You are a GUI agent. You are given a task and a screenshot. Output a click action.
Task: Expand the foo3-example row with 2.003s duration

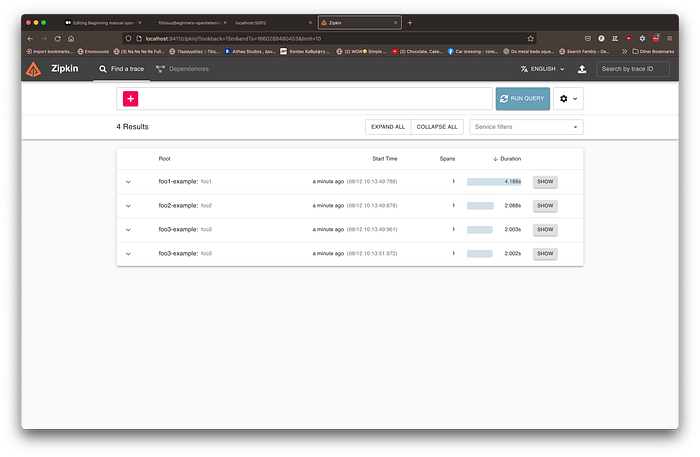(128, 229)
